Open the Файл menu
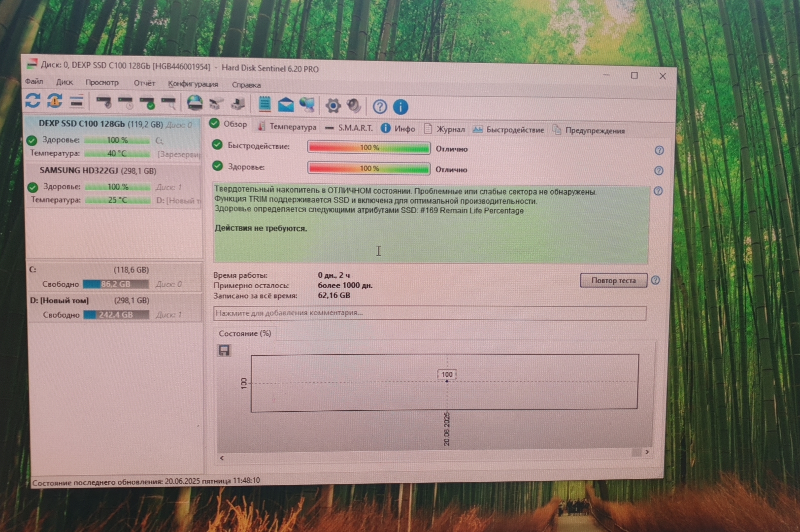The height and width of the screenshot is (532, 800). [34, 81]
